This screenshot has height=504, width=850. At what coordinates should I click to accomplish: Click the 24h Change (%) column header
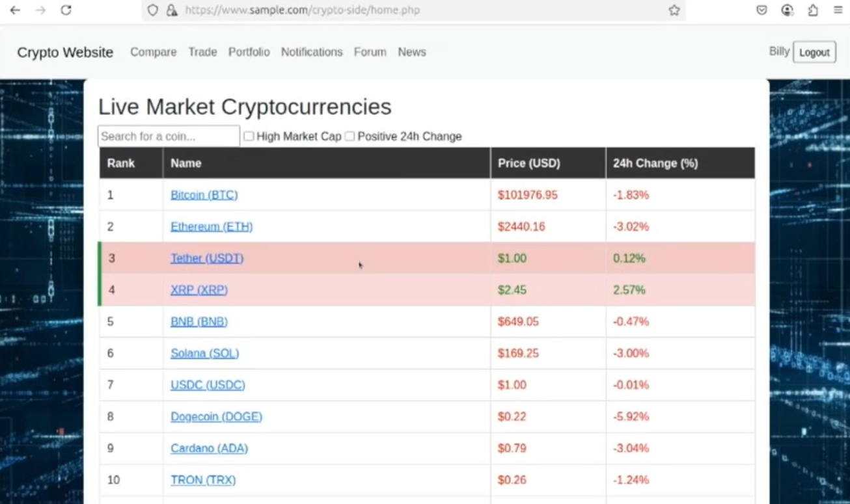(655, 163)
